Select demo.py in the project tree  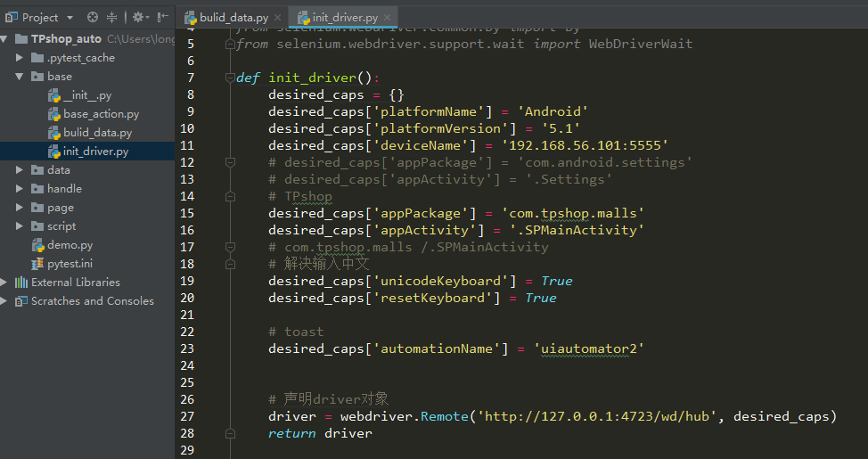(70, 245)
